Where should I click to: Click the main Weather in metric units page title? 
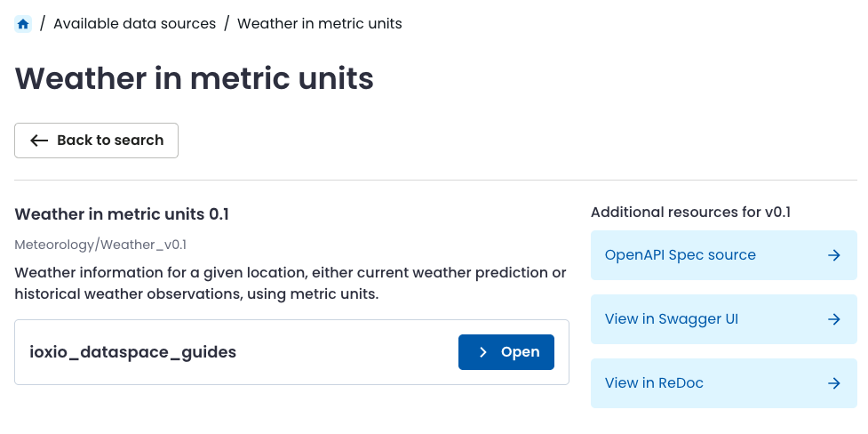point(194,78)
